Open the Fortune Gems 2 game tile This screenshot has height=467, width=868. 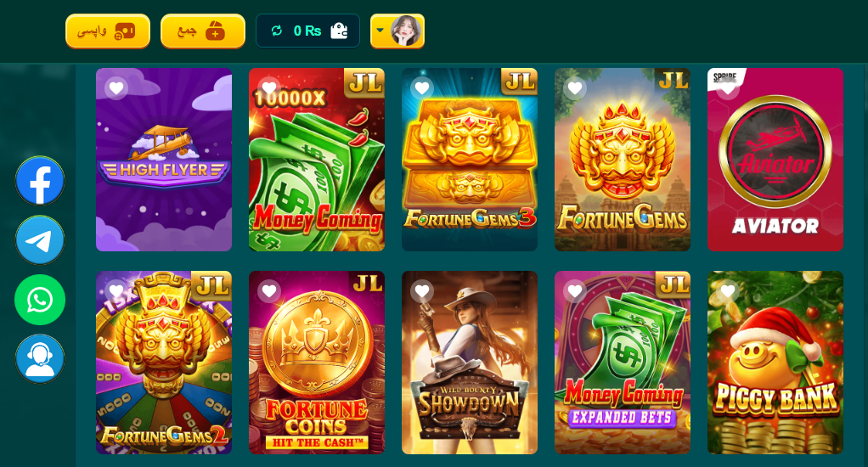click(x=164, y=363)
